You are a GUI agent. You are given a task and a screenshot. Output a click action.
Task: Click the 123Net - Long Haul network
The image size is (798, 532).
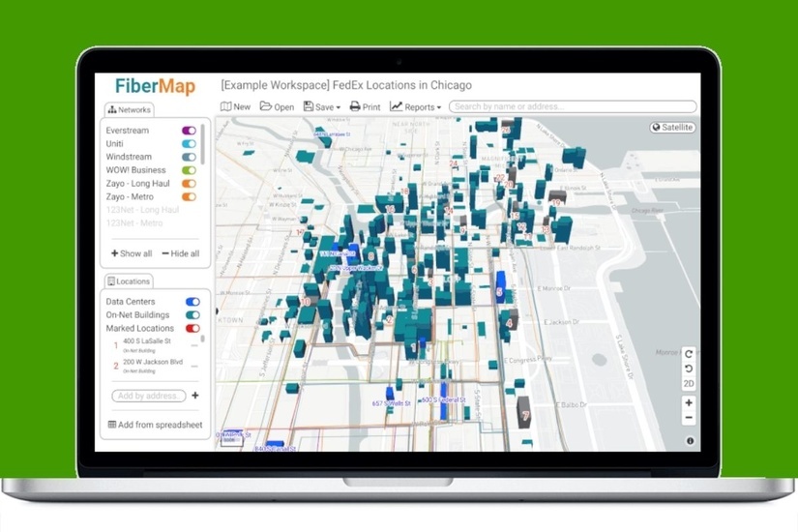(x=142, y=210)
